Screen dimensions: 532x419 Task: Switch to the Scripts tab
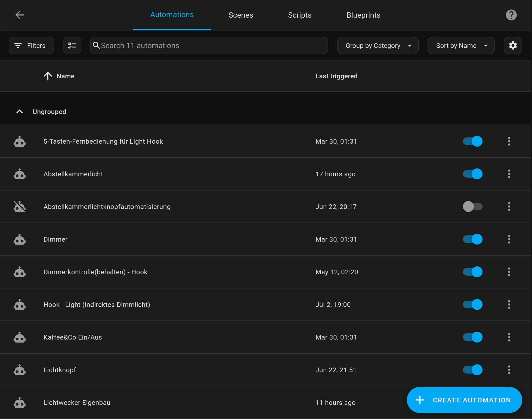(300, 15)
